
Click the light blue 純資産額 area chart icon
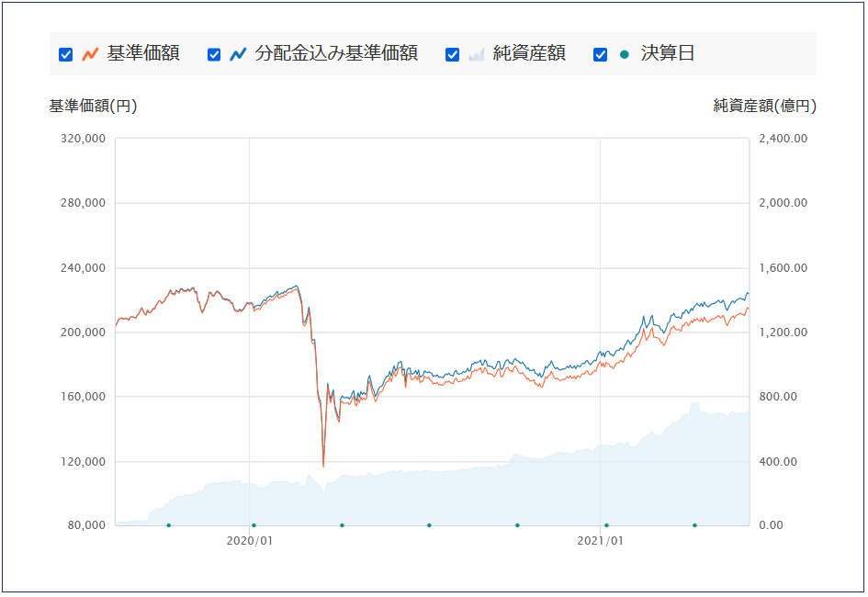pyautogui.click(x=477, y=53)
